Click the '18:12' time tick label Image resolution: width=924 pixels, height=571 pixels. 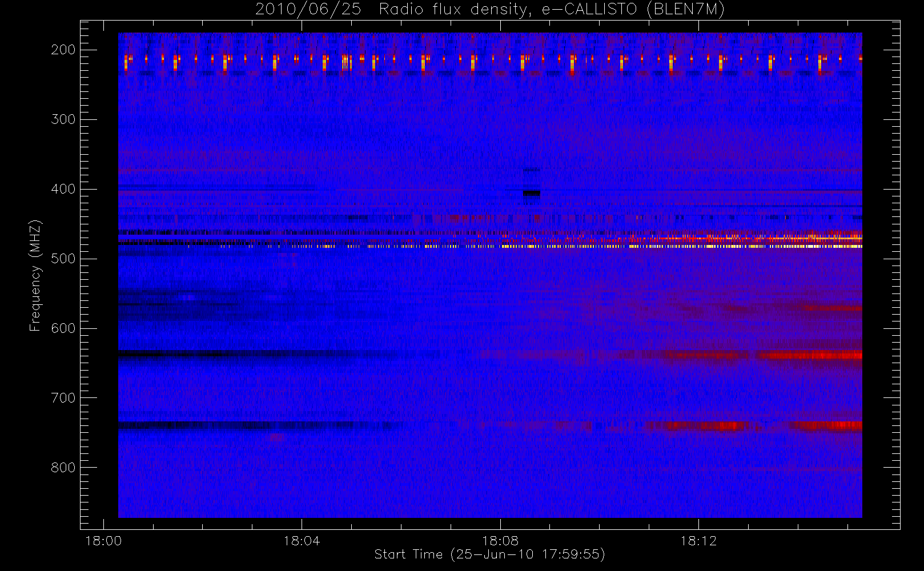point(698,541)
